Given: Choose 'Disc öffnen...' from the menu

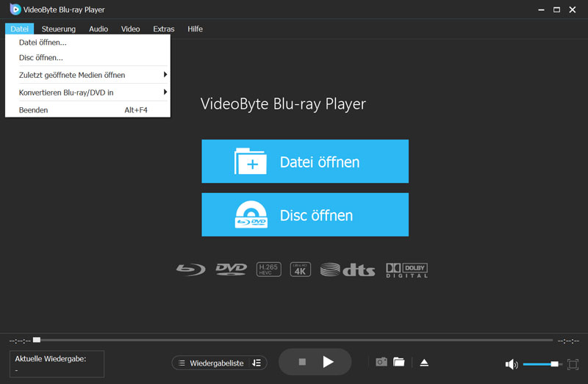Looking at the screenshot, I should click(x=87, y=58).
